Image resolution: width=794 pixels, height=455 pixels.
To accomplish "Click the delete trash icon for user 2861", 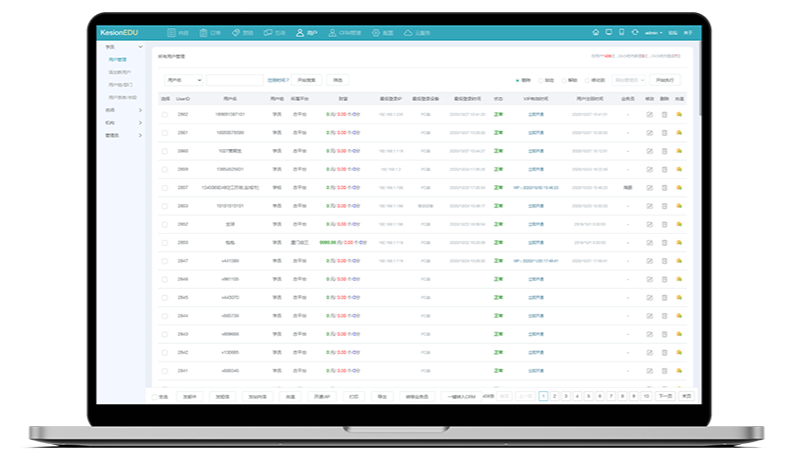I will pyautogui.click(x=664, y=132).
